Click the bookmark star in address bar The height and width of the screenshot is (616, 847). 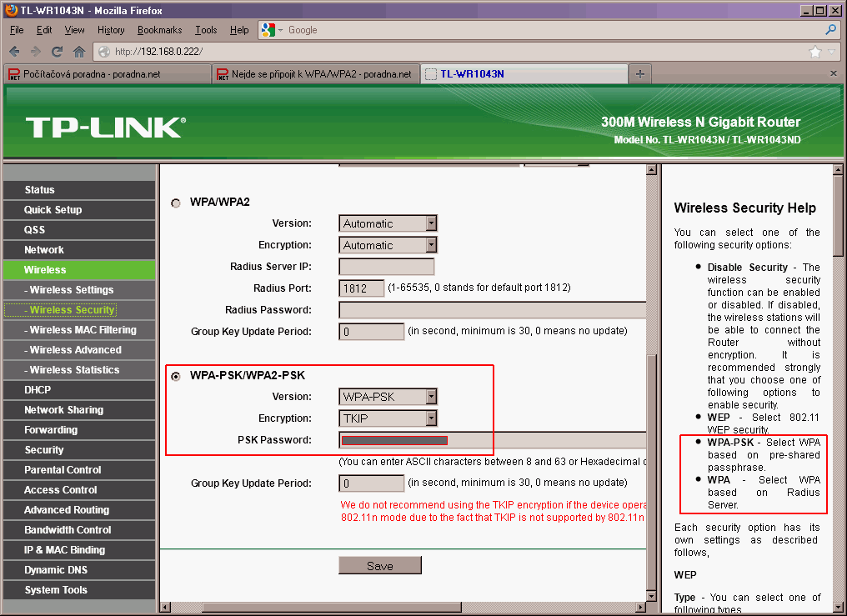point(815,52)
